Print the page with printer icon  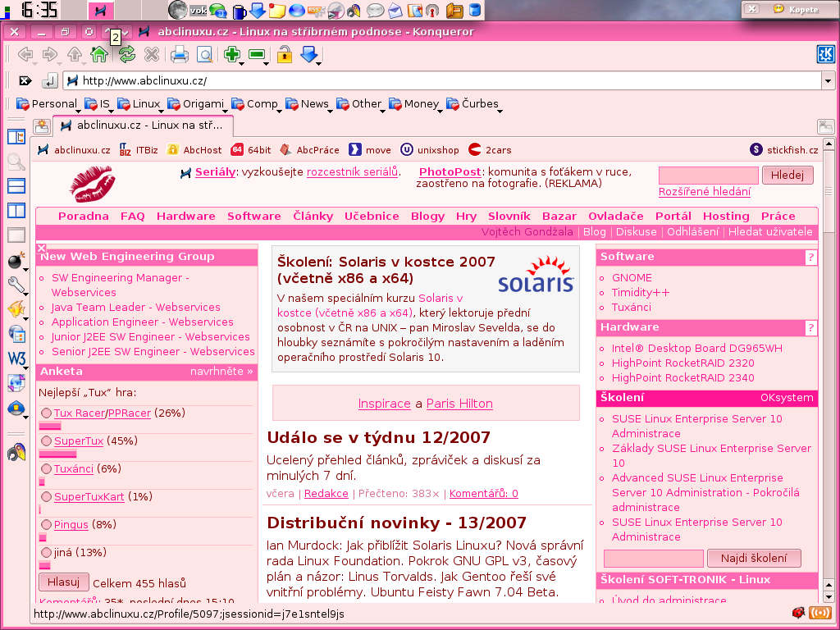pyautogui.click(x=180, y=55)
